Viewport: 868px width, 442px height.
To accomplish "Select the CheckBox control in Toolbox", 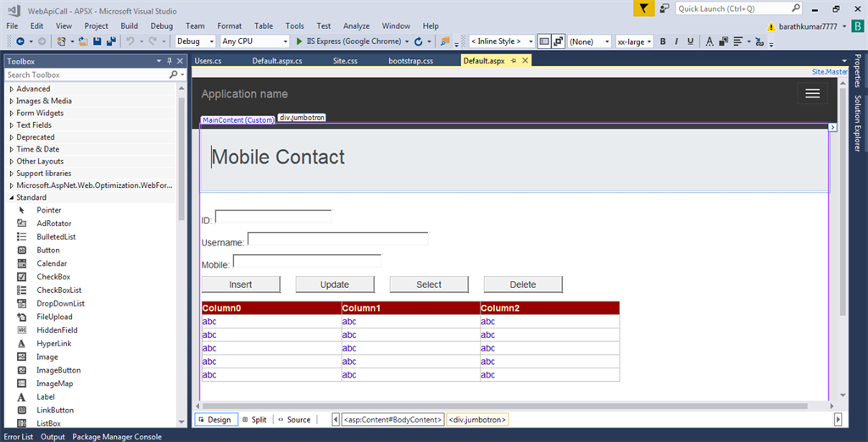I will click(53, 277).
